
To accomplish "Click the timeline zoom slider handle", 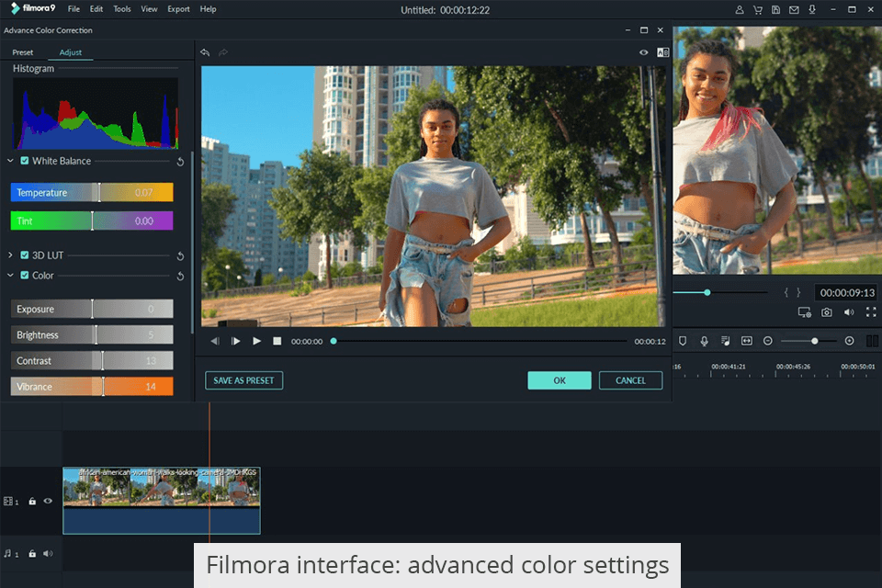I will click(x=815, y=341).
